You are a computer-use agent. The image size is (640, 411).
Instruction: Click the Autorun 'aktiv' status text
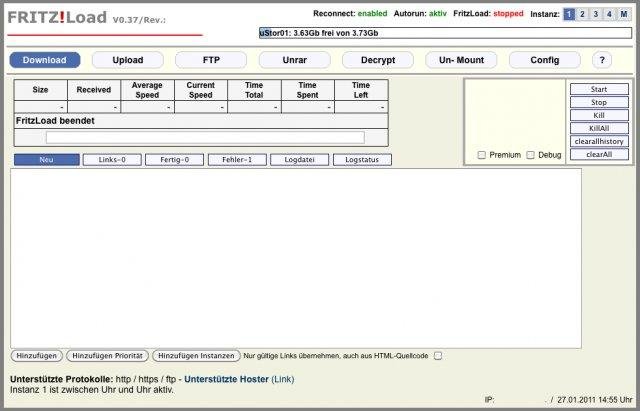(x=438, y=13)
